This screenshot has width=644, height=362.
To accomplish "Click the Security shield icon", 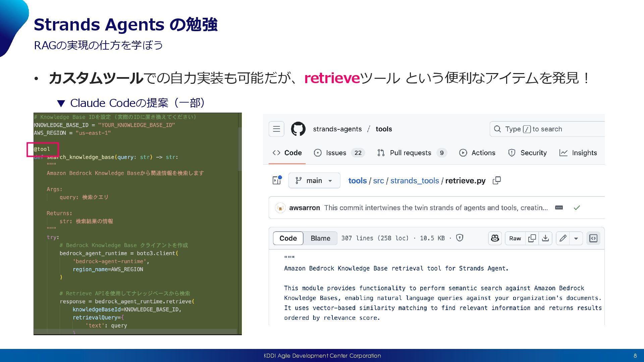I will point(512,153).
